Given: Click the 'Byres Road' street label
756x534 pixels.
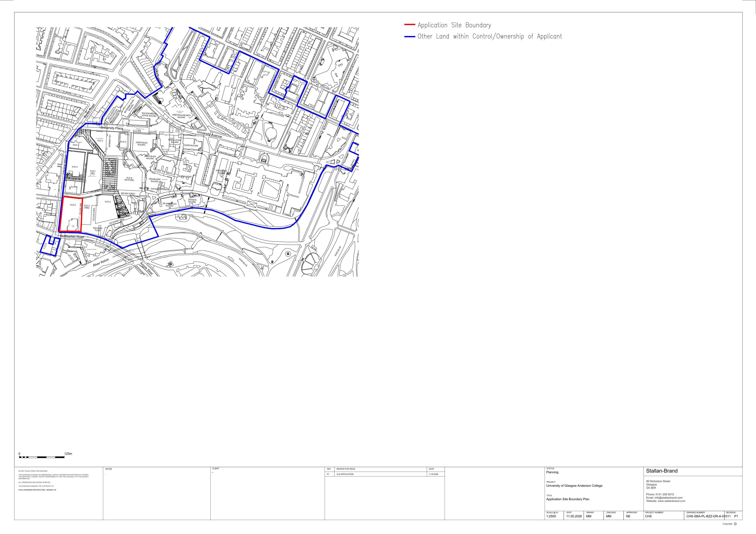Looking at the screenshot, I should pyautogui.click(x=89, y=111).
